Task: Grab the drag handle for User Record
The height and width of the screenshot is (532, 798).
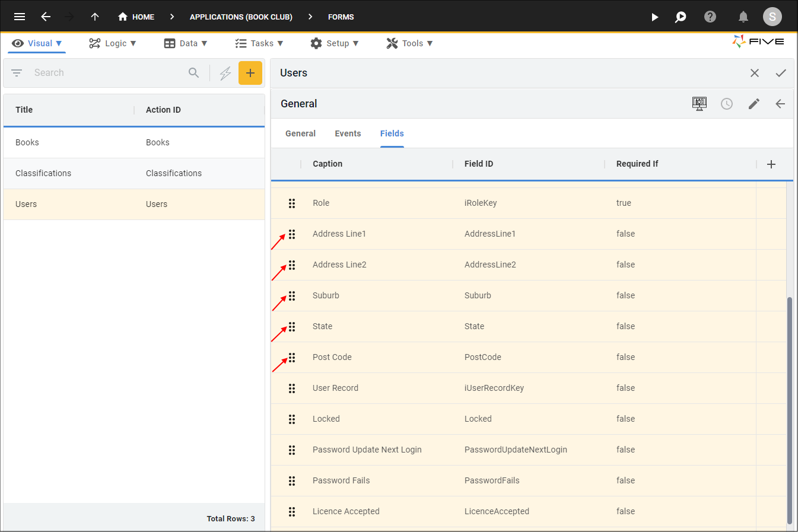Action: pyautogui.click(x=292, y=388)
